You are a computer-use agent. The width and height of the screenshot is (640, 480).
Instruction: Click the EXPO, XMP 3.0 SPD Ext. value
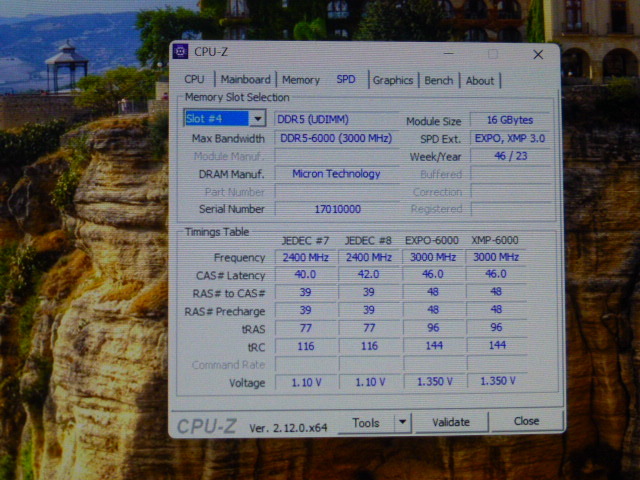pos(510,138)
